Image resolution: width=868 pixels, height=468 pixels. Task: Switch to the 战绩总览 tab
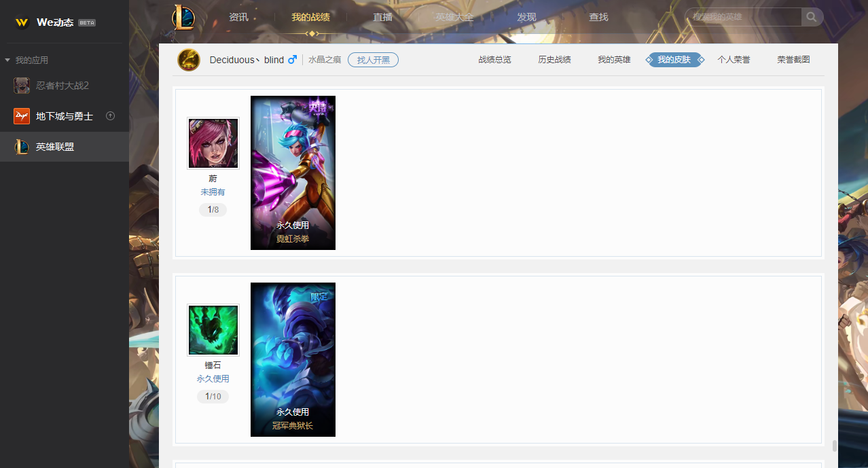494,60
